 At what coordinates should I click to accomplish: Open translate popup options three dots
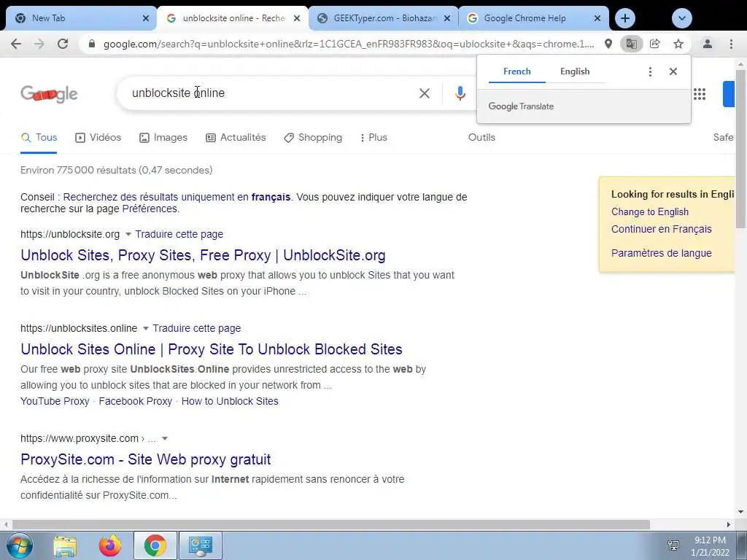(650, 71)
